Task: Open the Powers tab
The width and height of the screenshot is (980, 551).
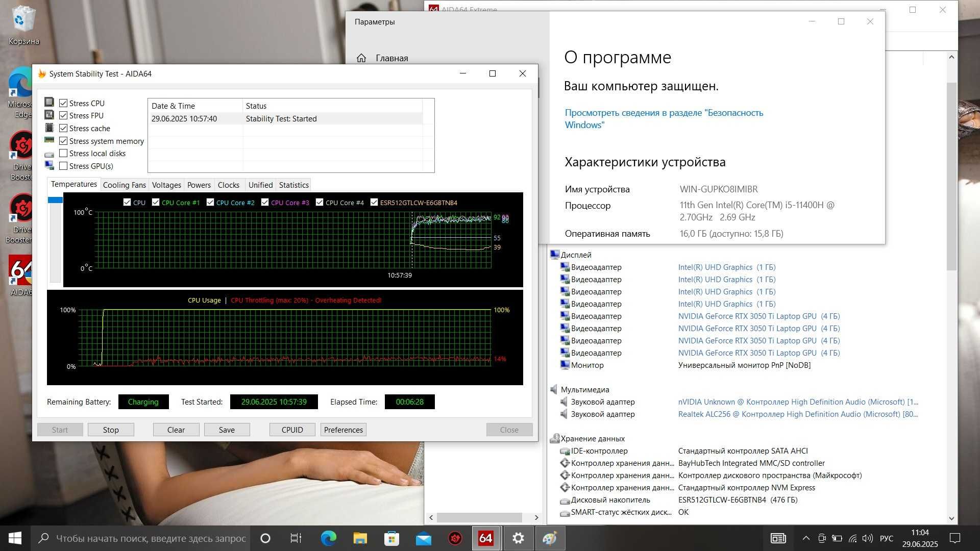Action: coord(199,185)
